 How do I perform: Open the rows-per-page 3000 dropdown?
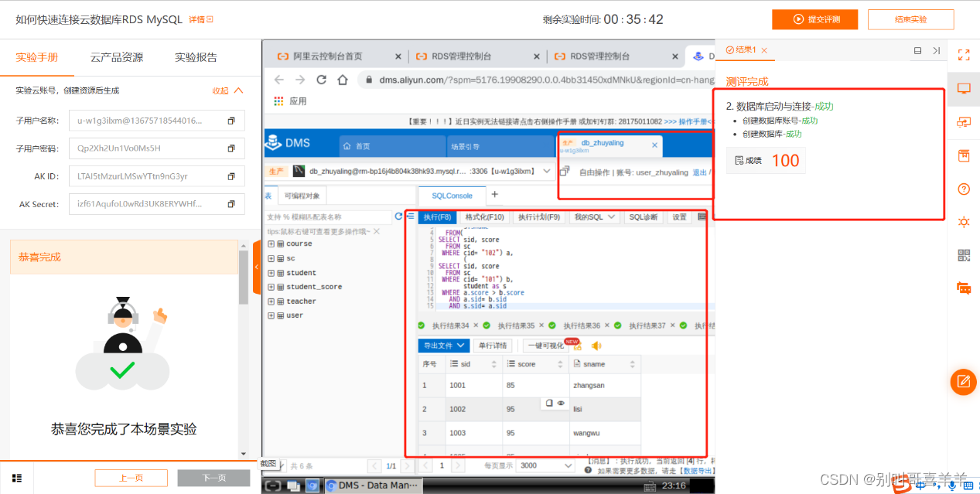click(x=545, y=465)
